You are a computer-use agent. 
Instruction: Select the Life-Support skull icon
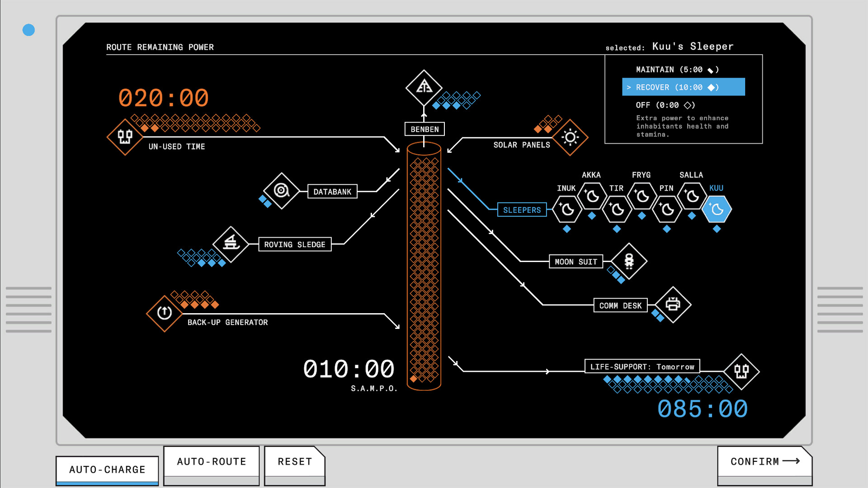click(x=742, y=372)
